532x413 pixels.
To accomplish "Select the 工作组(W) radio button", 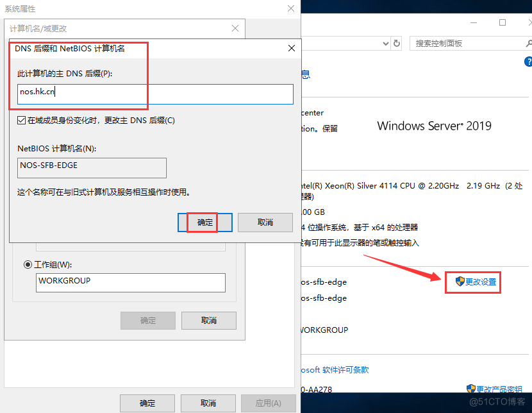I will 28,265.
